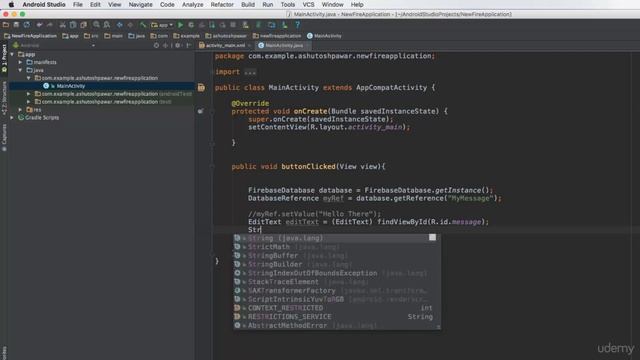Click the Debug app icon
640x360 pixels.
(191, 25)
